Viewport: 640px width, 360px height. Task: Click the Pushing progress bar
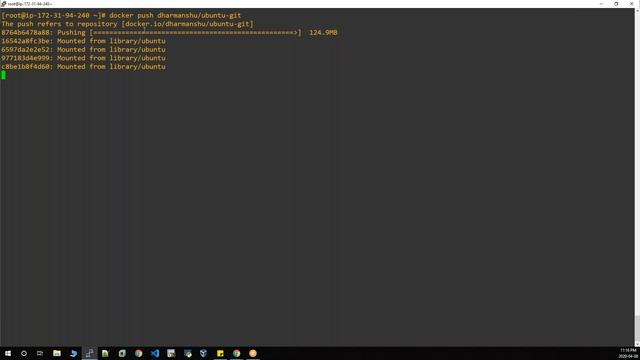(x=195, y=32)
